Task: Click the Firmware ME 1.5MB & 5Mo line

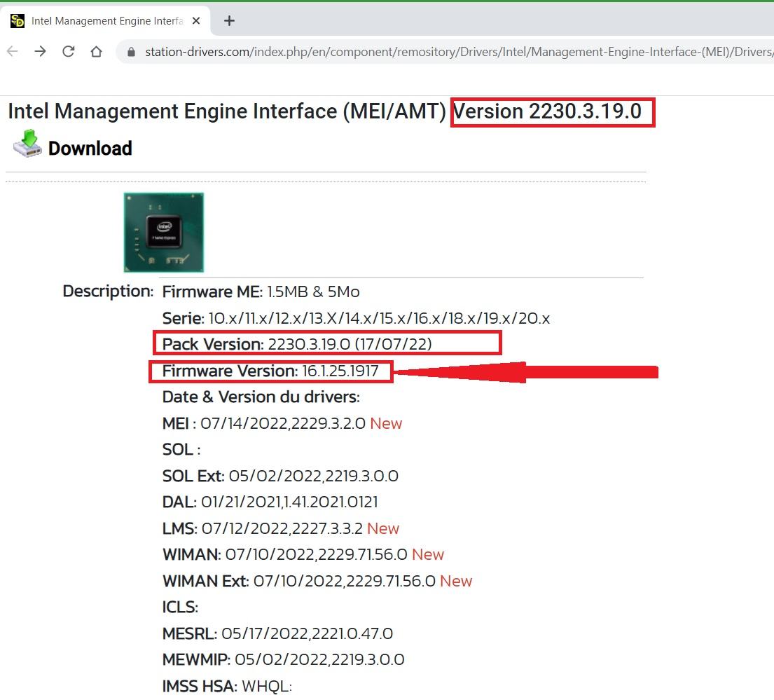Action: 261,291
